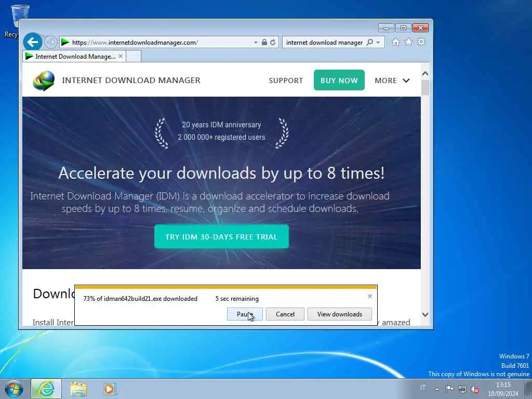Image resolution: width=532 pixels, height=399 pixels.
Task: Pause the idman642build21.exe download
Action: (x=245, y=314)
